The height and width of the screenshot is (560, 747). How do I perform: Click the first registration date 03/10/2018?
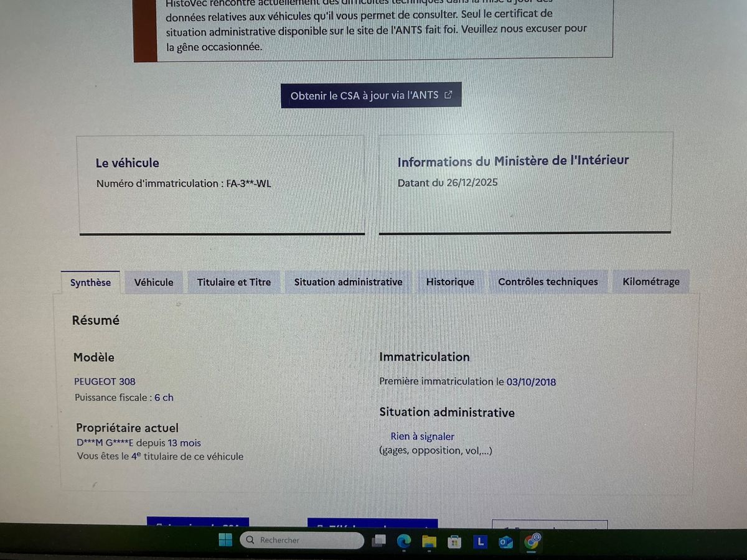pyautogui.click(x=531, y=382)
